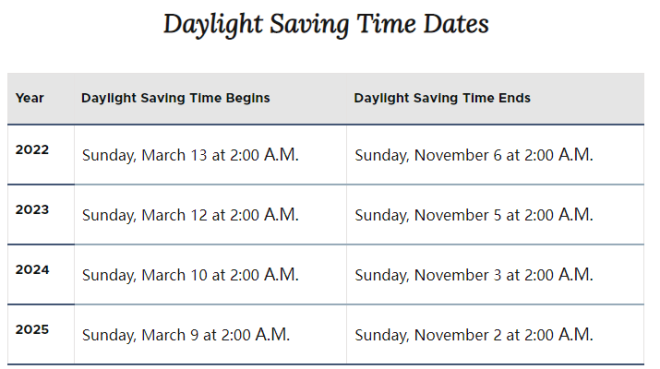Click the word Begins in the header row
Image resolution: width=660 pixels, height=369 pixels.
tap(248, 98)
